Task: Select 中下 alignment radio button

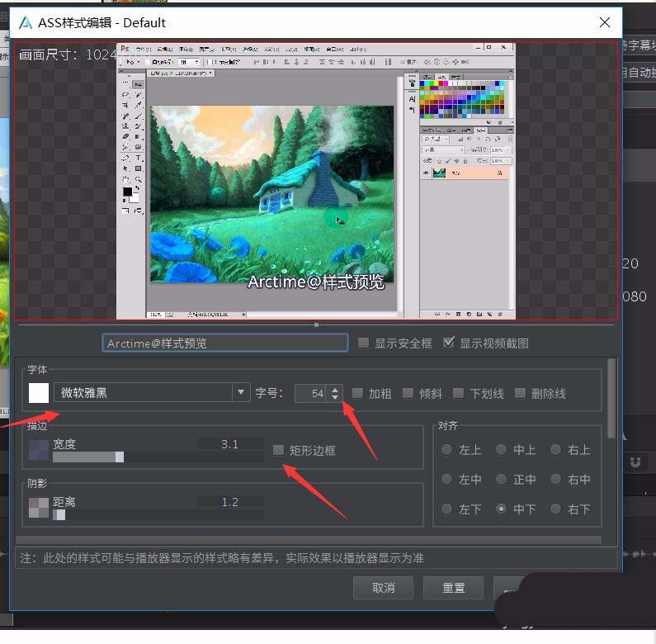Action: point(501,509)
